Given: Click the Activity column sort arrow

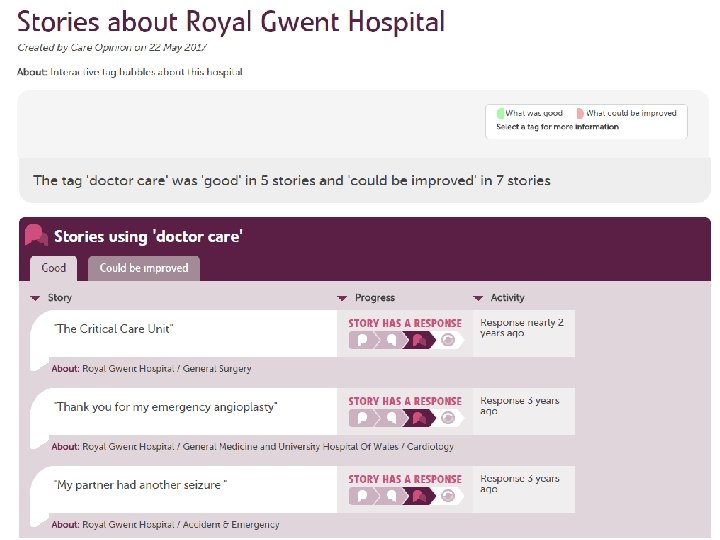Looking at the screenshot, I should coord(479,298).
